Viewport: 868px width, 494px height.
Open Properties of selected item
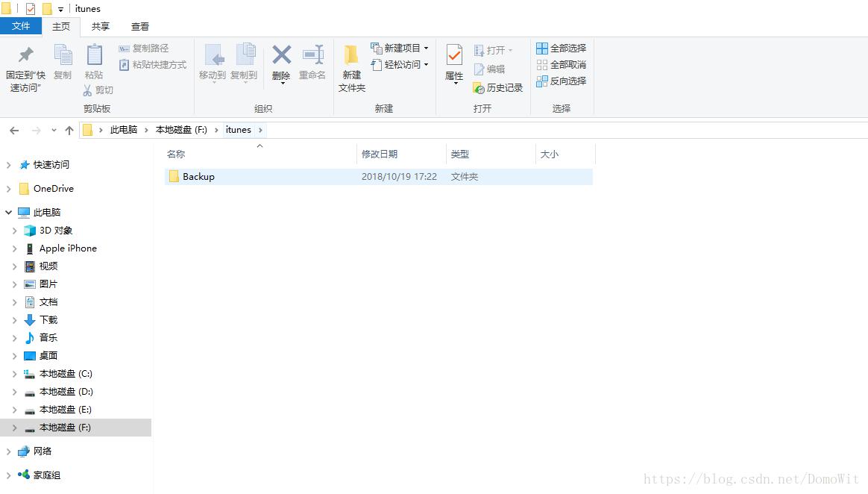[454, 63]
